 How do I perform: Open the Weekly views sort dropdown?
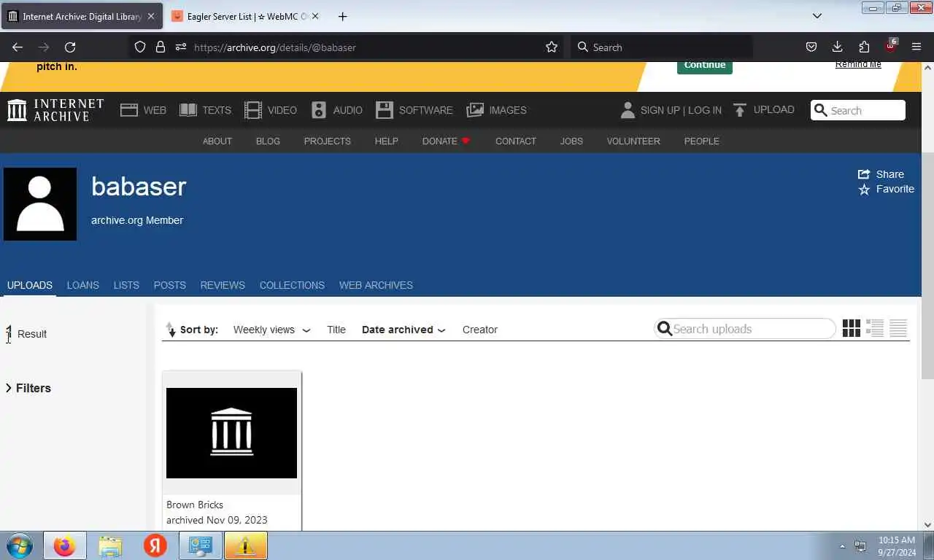[x=271, y=330]
